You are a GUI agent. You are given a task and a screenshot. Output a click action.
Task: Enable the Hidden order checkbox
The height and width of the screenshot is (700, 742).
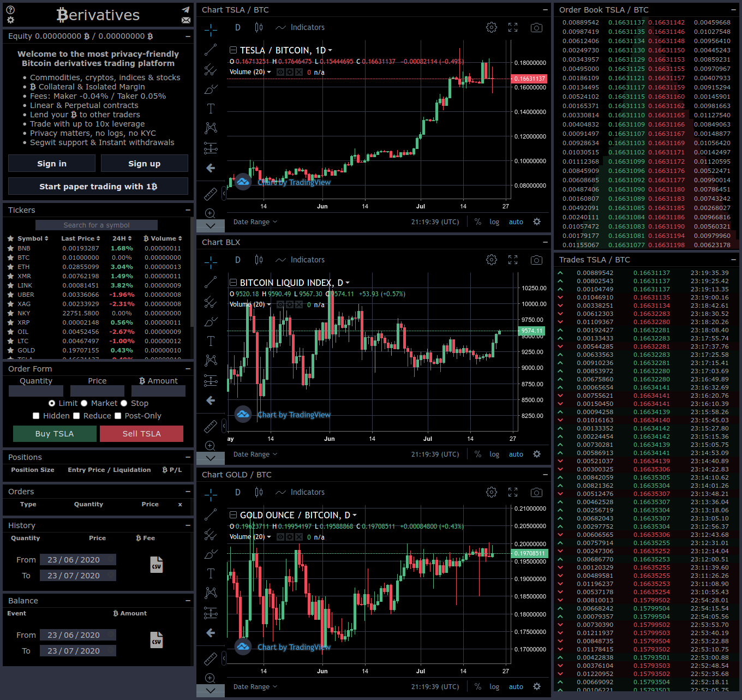click(x=36, y=416)
